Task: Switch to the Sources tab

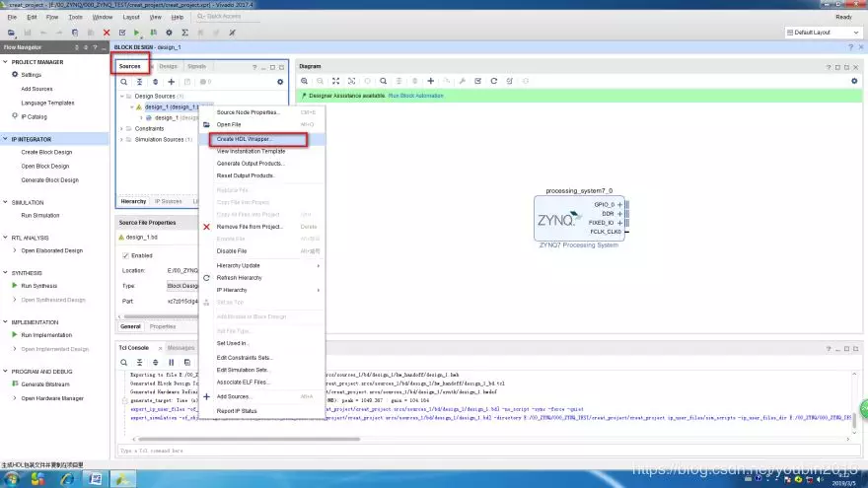Action: point(130,66)
